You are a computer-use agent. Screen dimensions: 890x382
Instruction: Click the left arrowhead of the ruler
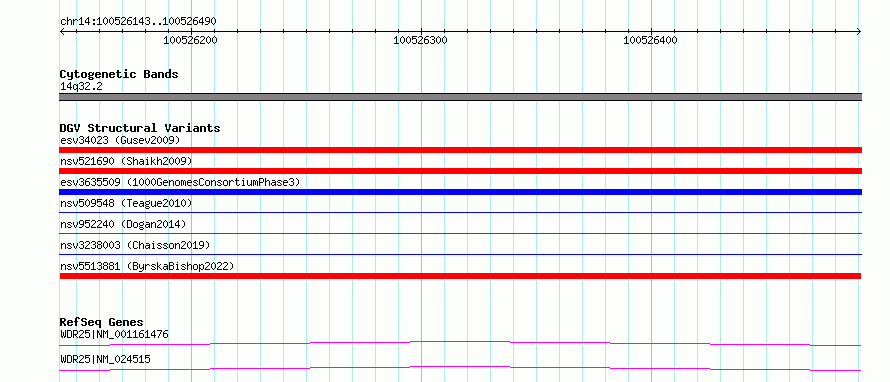pyautogui.click(x=62, y=32)
